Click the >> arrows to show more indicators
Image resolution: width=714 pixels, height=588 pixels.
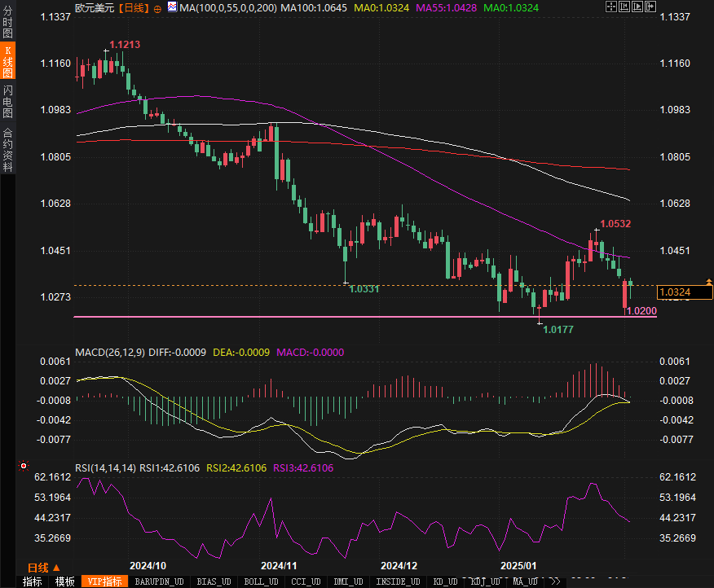(554, 581)
